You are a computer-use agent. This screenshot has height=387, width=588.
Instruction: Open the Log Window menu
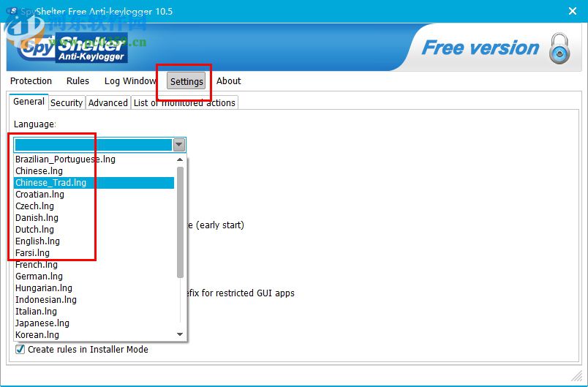click(129, 81)
